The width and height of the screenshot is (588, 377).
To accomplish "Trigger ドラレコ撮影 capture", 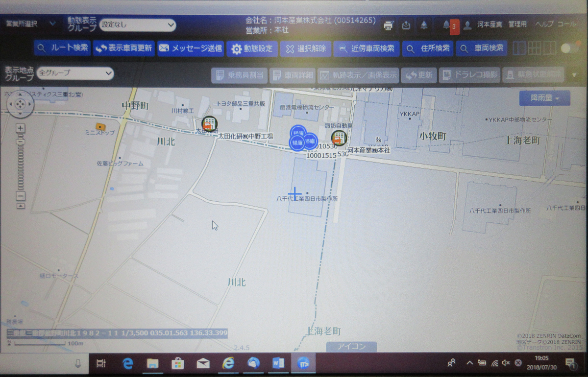I will point(469,75).
